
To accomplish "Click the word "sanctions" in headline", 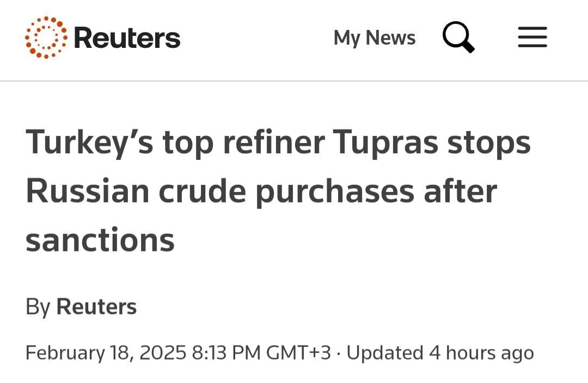I will [x=100, y=240].
